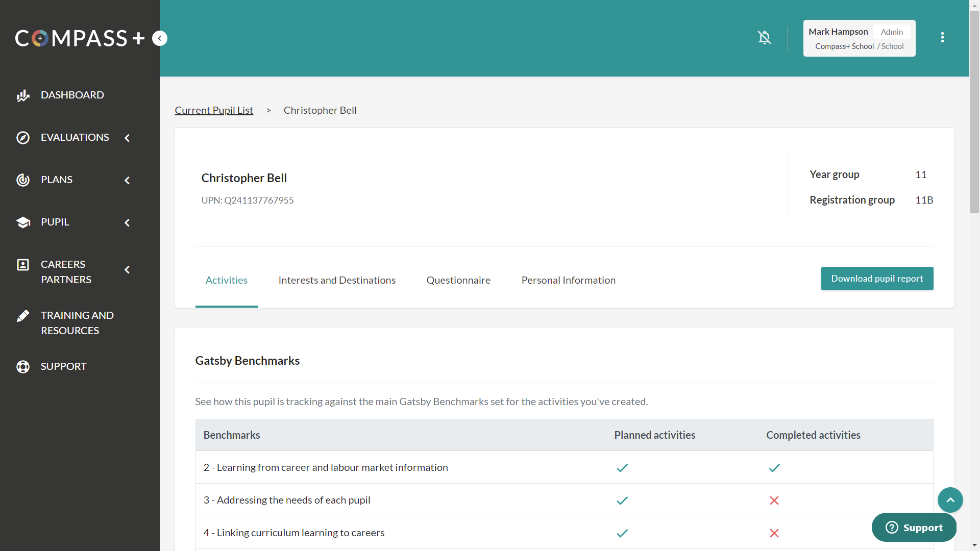This screenshot has height=551, width=980.
Task: Click the page vertical scrollbar thumb
Action: 974,112
